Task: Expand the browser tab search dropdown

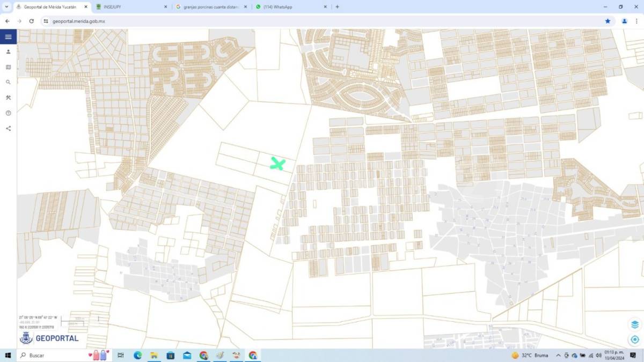Action: coord(6,7)
